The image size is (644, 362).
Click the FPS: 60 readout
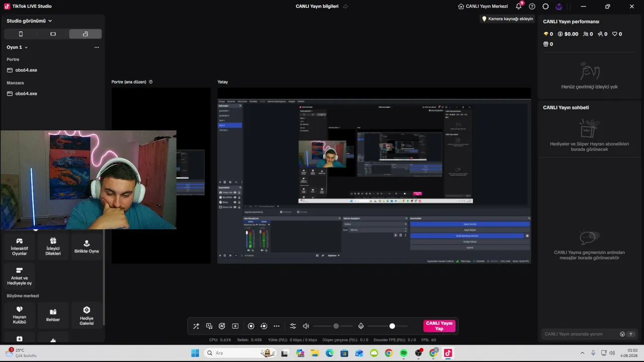[429, 340]
